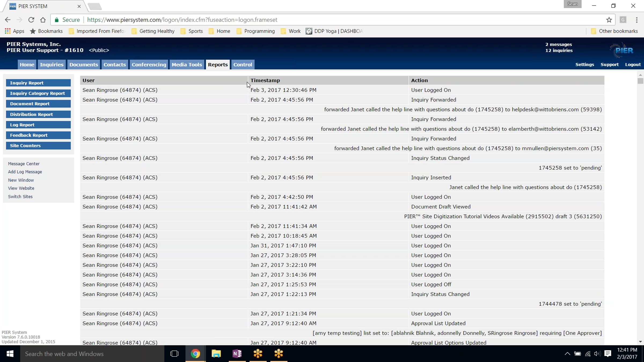The height and width of the screenshot is (362, 644).
Task: Open the Other bookmarks folder
Action: point(614,31)
